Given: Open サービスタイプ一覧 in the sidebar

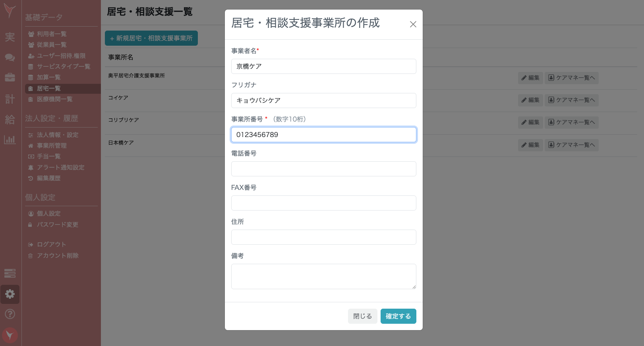Looking at the screenshot, I should pyautogui.click(x=64, y=67).
